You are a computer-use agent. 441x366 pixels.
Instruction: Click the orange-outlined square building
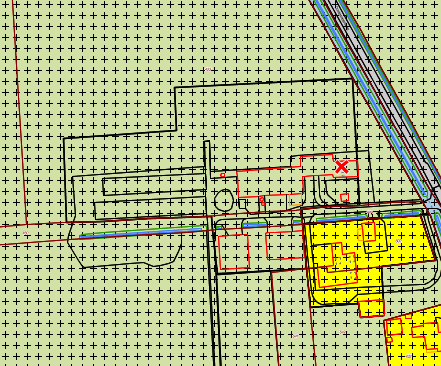point(296,199)
